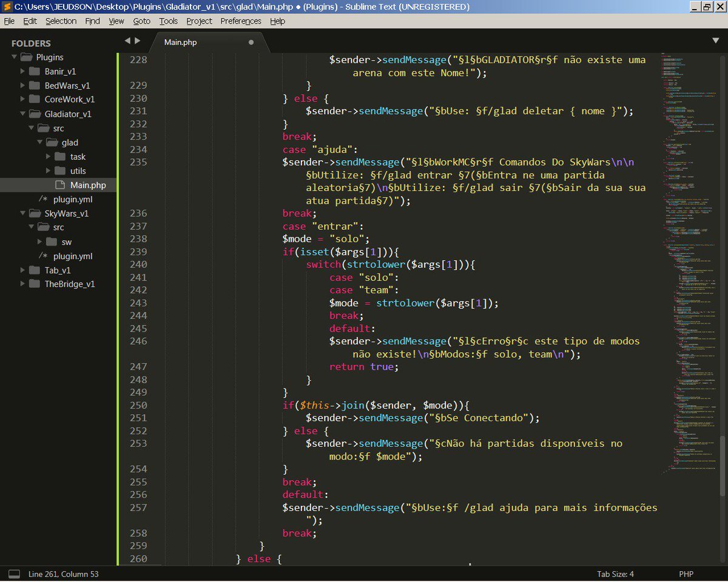Image resolution: width=728 pixels, height=582 pixels.
Task: Expand the task folder
Action: (49, 156)
